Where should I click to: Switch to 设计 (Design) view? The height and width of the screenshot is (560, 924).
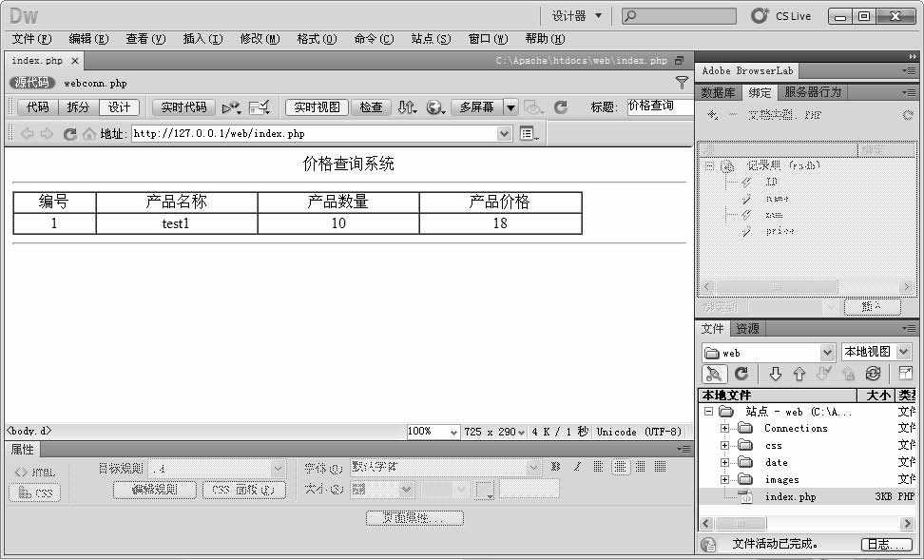point(119,107)
